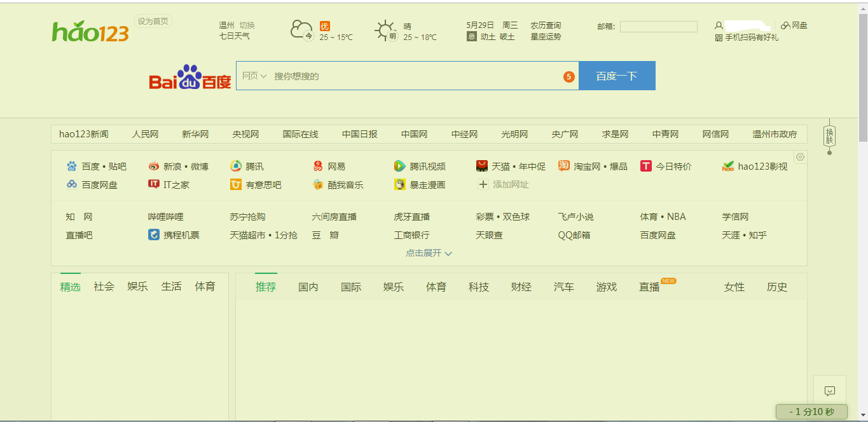Click the user account icon

point(719,25)
